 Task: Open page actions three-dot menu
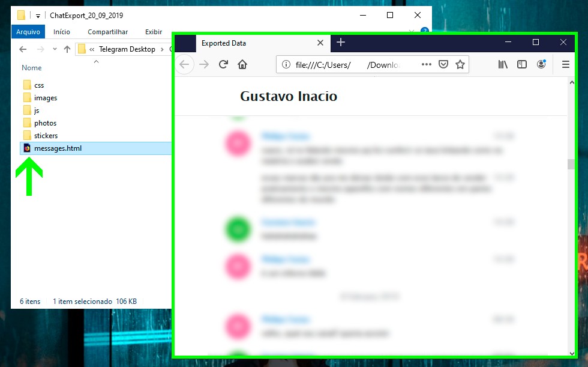click(427, 64)
